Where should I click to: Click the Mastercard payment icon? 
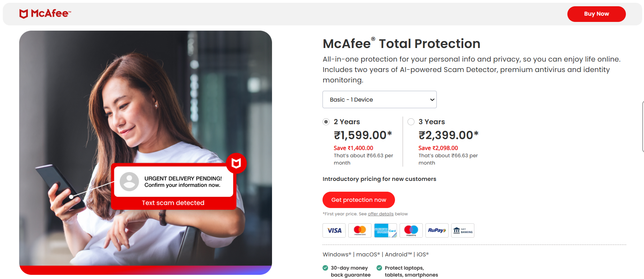click(359, 230)
